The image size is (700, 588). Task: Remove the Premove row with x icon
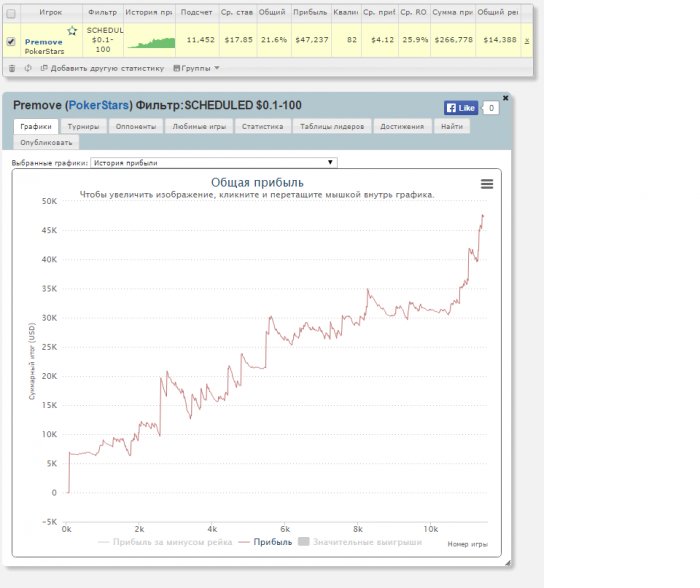(527, 41)
